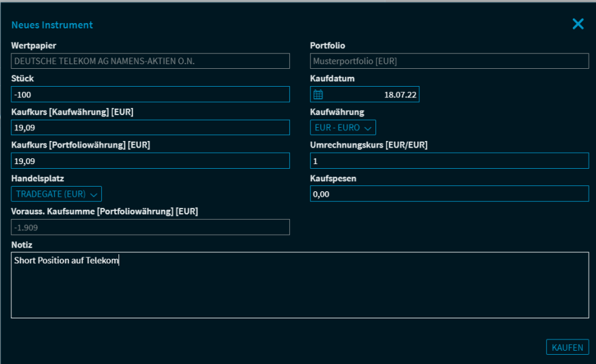Click the Portfolio field showing Musterportfolio
The height and width of the screenshot is (364, 596).
point(449,61)
